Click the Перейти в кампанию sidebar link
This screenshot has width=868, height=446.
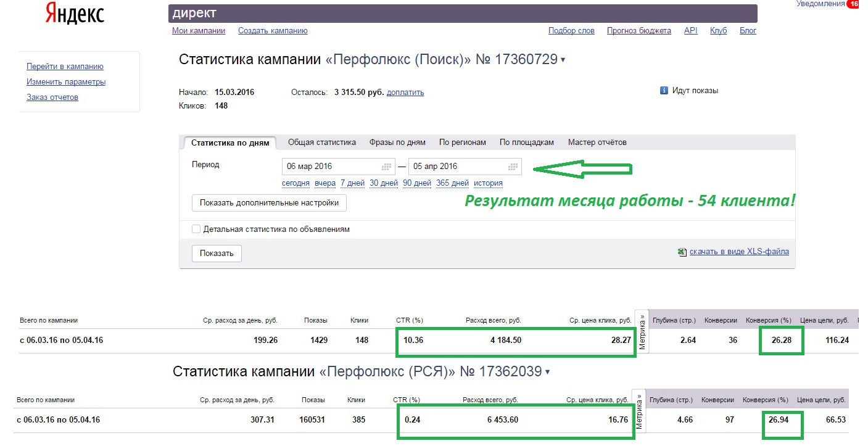tap(65, 67)
